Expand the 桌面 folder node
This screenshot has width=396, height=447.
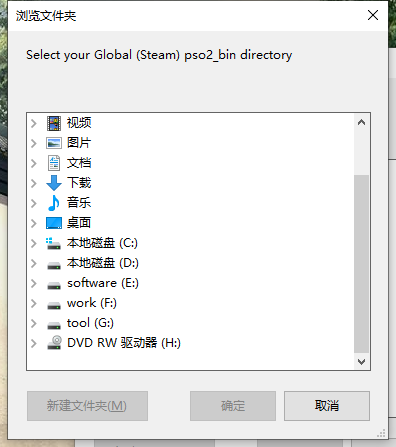coord(34,223)
